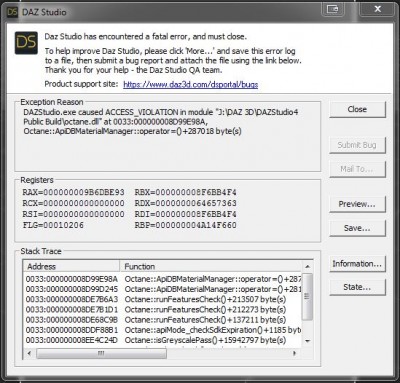Viewport: 400px width, 383px height.
Task: Click the Function column header
Action: pos(210,266)
